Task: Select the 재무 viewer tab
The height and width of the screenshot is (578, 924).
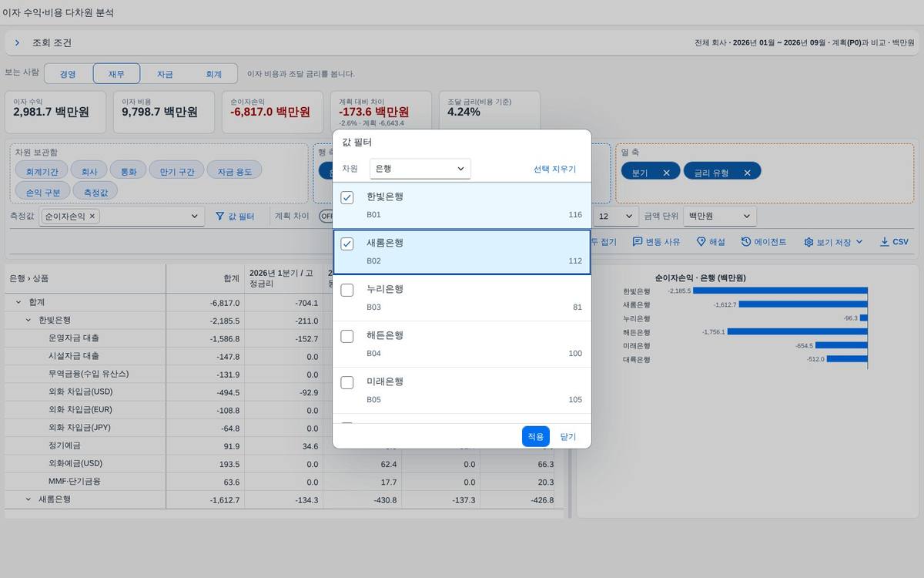Action: coord(116,74)
